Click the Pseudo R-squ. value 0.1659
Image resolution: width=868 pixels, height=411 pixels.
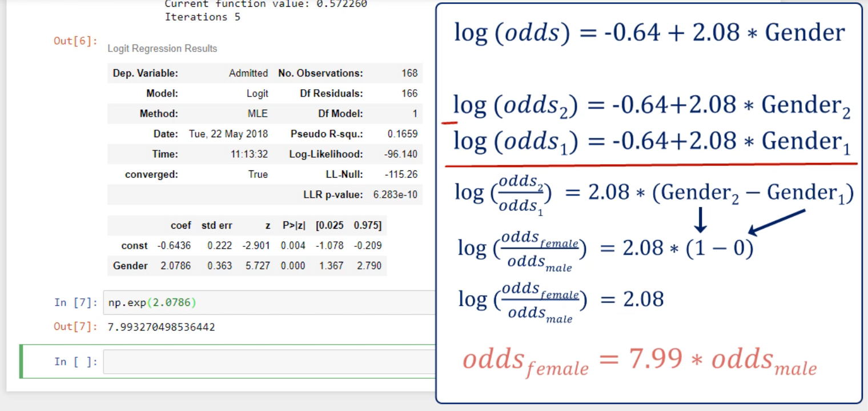click(402, 134)
